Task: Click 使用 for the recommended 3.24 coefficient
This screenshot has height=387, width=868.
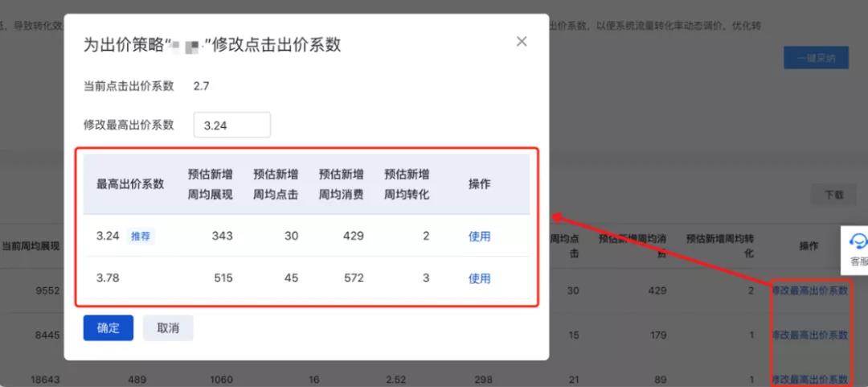Action: click(479, 236)
